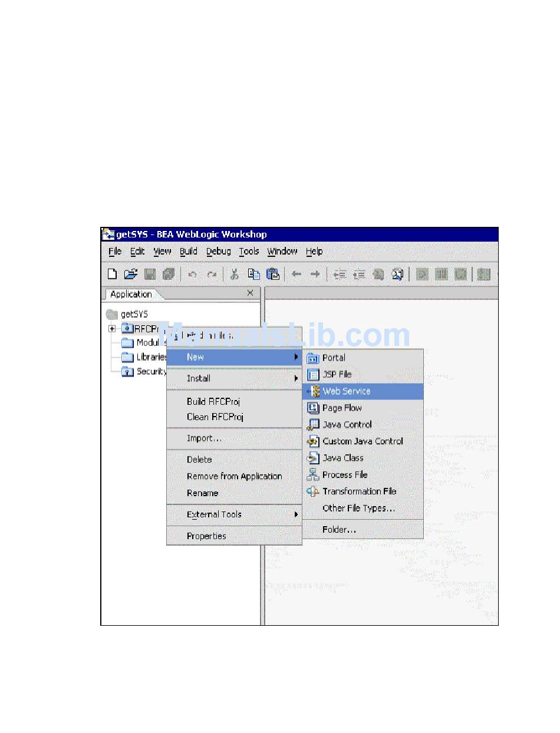Image resolution: width=560 pixels, height=733 pixels.
Task: Select Remove from Application
Action: point(234,476)
